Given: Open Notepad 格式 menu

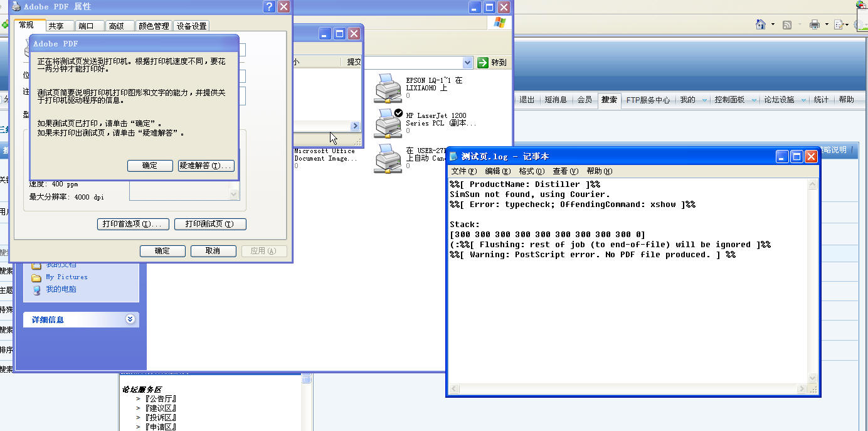Looking at the screenshot, I should 532,171.
